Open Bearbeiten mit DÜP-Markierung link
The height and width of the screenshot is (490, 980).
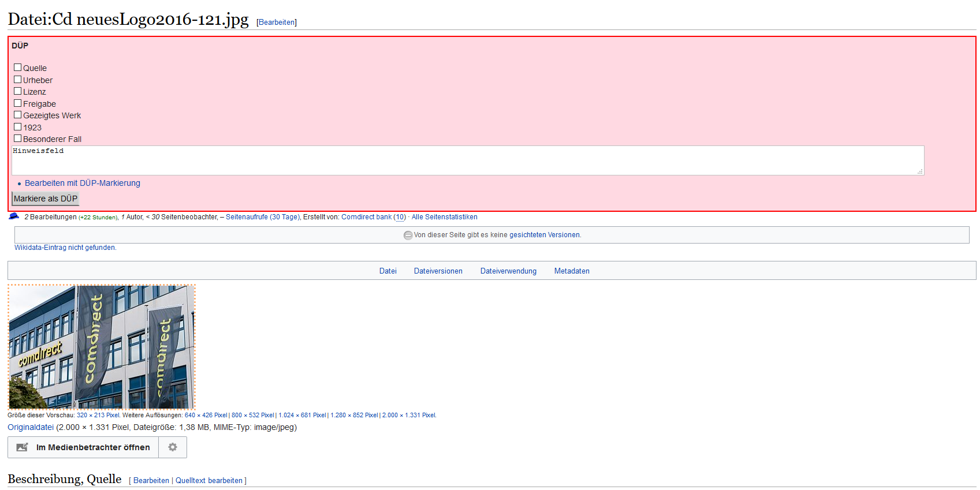83,183
